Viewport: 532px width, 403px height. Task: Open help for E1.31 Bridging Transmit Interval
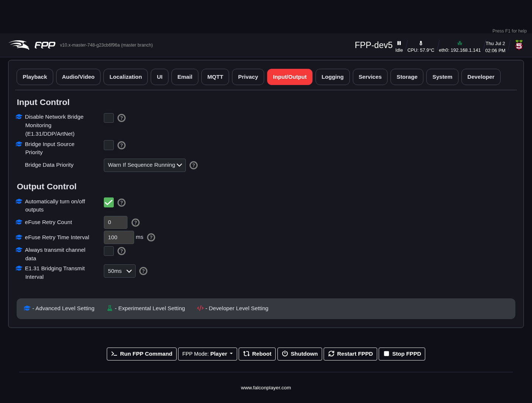[x=143, y=271]
